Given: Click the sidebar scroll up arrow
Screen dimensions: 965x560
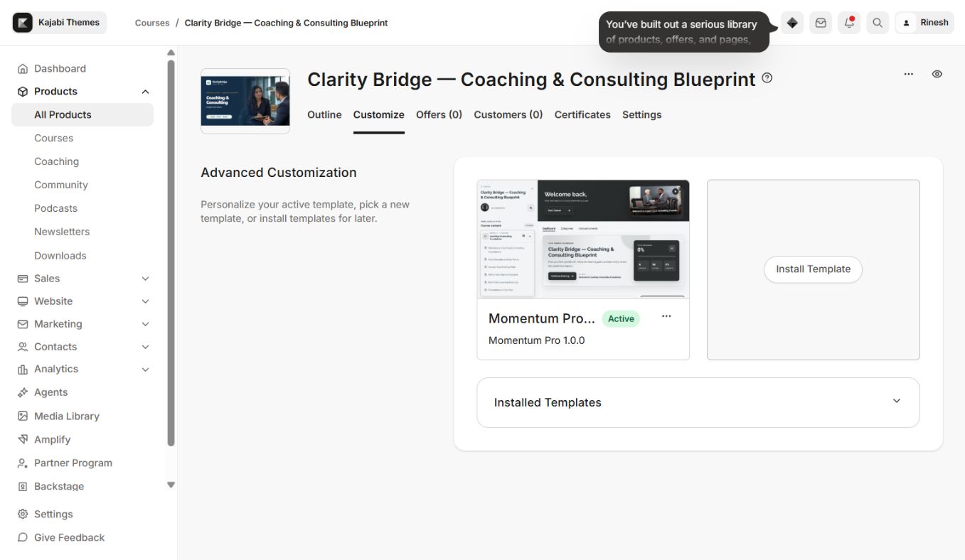Looking at the screenshot, I should (171, 53).
